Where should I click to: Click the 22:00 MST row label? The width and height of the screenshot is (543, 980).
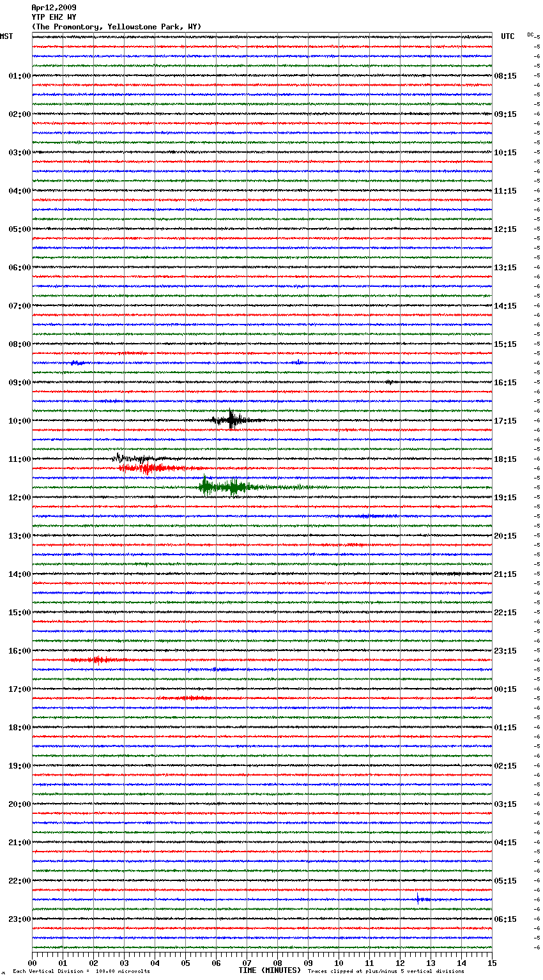click(19, 881)
